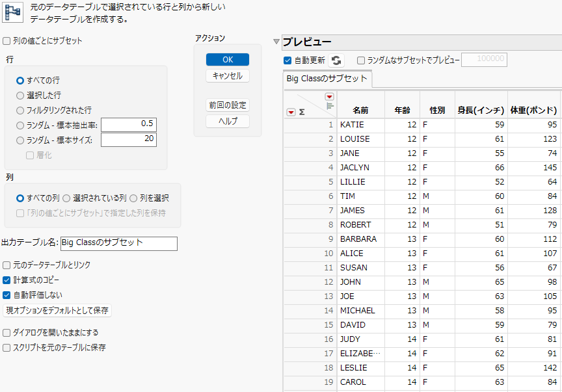Viewport: 562px width, 392px height.
Task: Select the すべての行 radio button
Action: 20,81
